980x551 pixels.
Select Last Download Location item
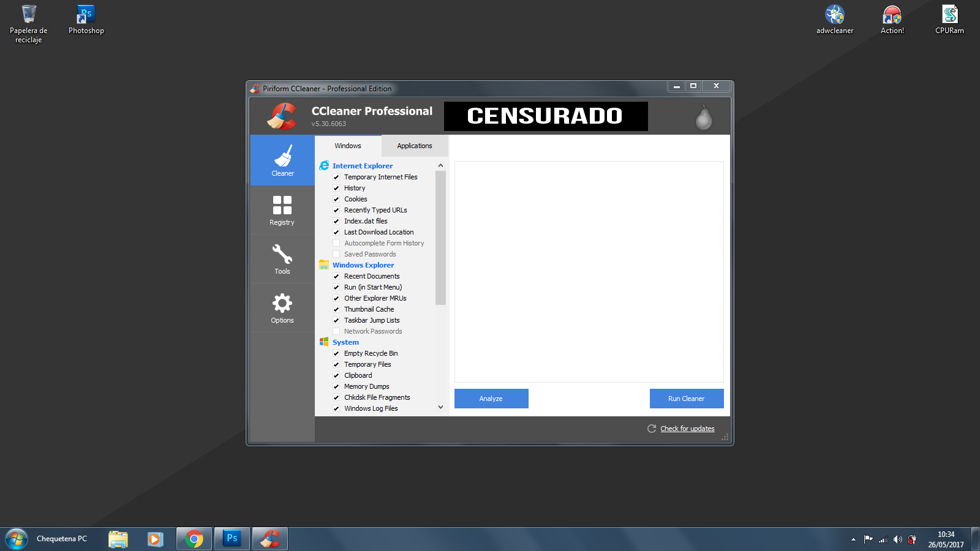coord(379,232)
